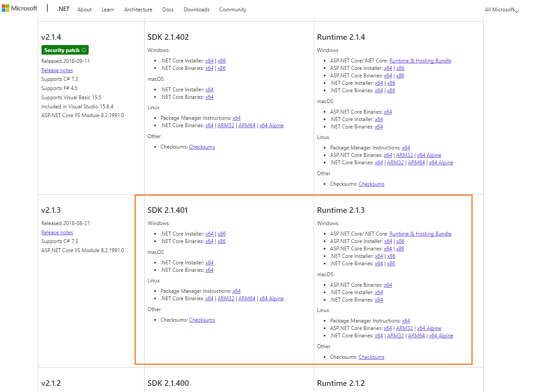Download Runtime 2.1.3 Windows ASP.NET Core Installer x64

388,241
